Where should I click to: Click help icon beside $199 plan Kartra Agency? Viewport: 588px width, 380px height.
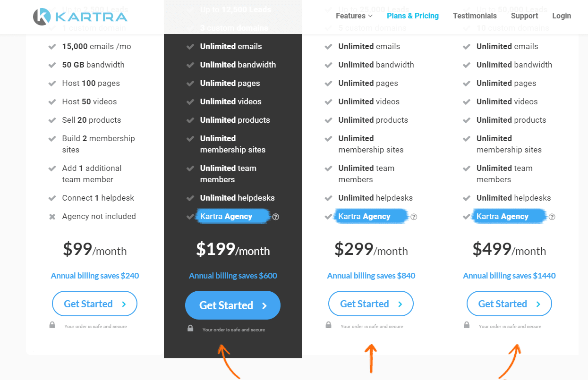click(x=276, y=217)
